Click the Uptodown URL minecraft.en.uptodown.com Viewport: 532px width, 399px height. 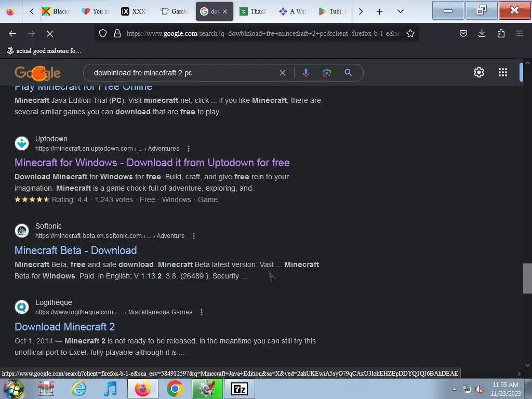pos(84,149)
